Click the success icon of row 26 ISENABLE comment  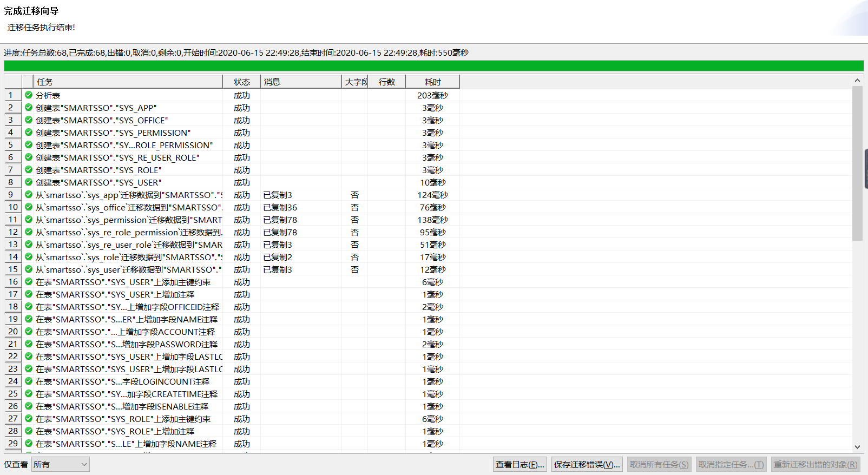pyautogui.click(x=29, y=406)
